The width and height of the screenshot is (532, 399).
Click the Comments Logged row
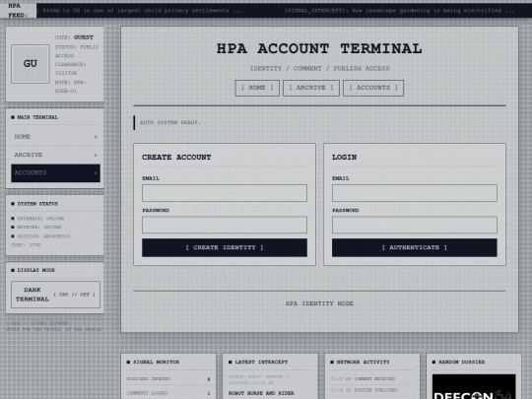[168, 393]
